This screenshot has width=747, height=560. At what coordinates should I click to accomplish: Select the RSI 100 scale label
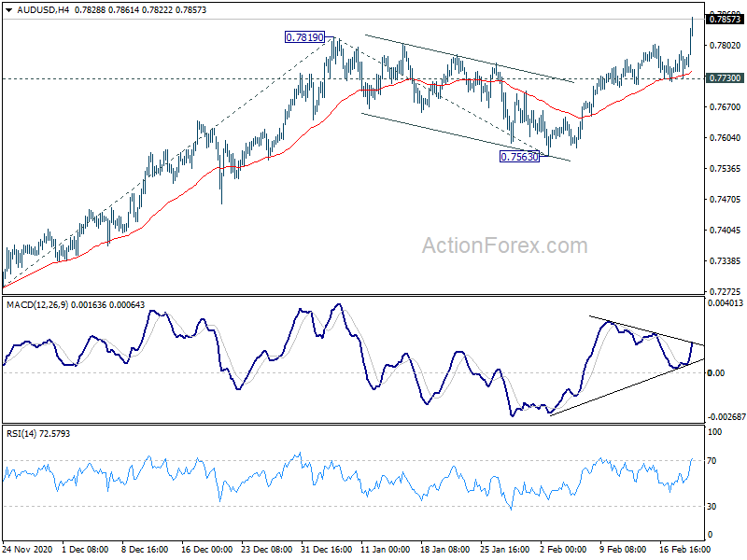[715, 432]
